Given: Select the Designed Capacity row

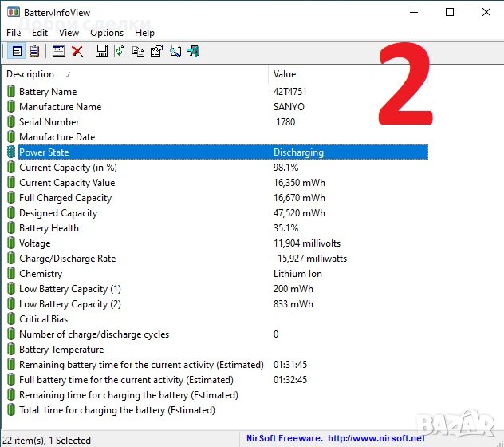Looking at the screenshot, I should (x=58, y=213).
